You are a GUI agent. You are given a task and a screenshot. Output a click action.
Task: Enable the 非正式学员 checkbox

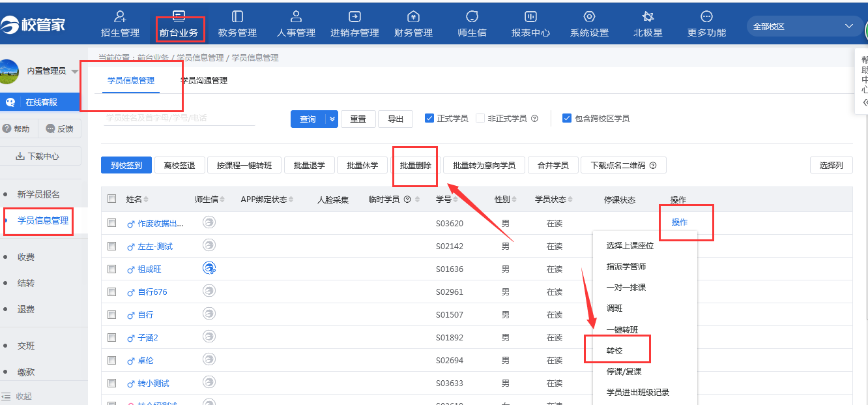point(480,118)
